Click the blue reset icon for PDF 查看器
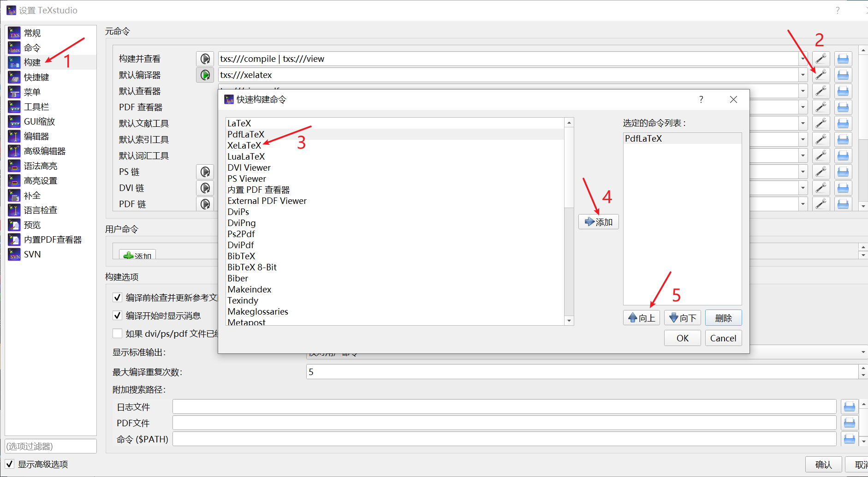 click(843, 107)
